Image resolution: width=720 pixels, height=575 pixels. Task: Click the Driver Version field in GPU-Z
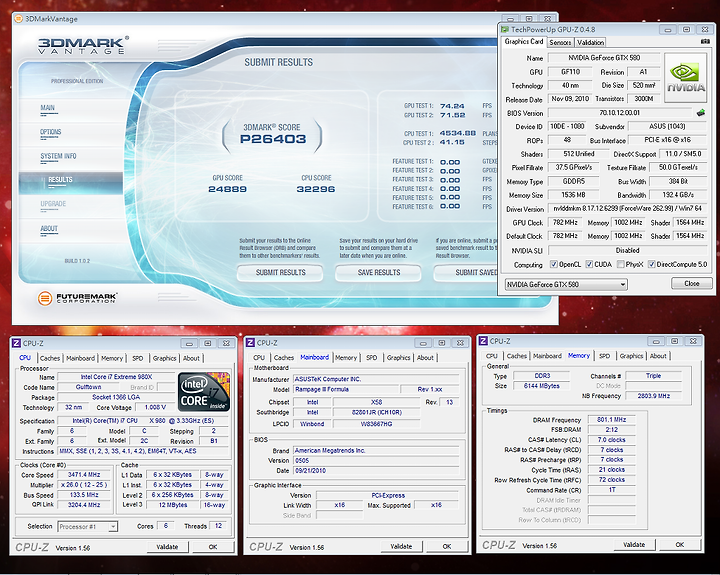pos(627,209)
